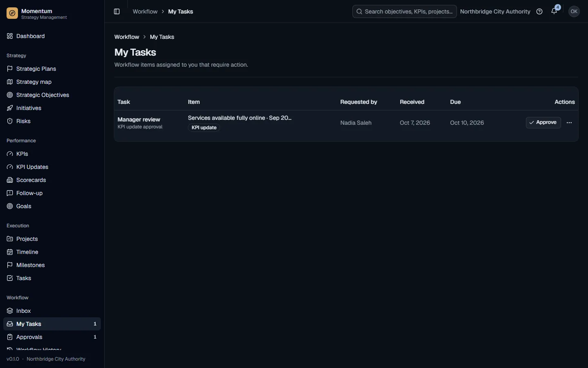
Task: Open Goals in the sidebar
Action: tap(52, 206)
